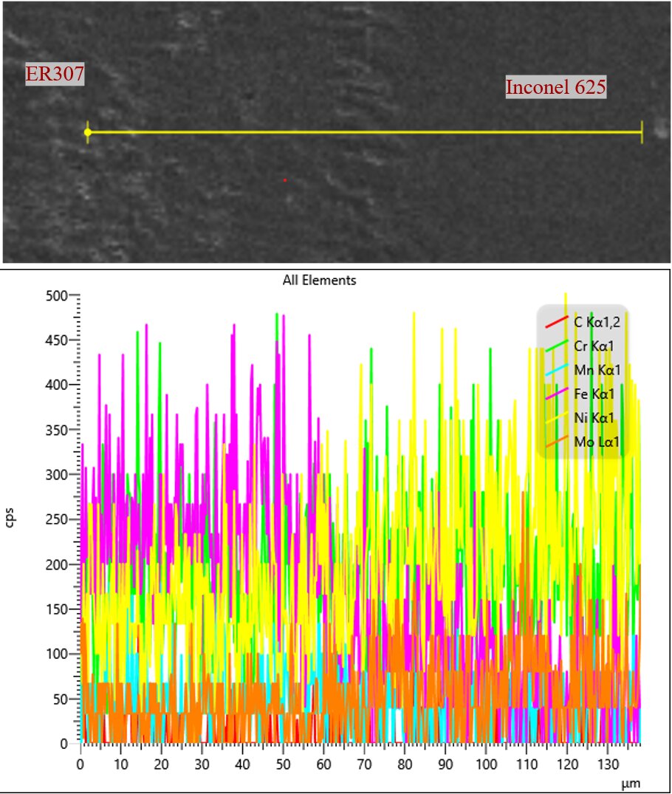
Task: Click the small red dot on the micrograph
Action: 285,179
